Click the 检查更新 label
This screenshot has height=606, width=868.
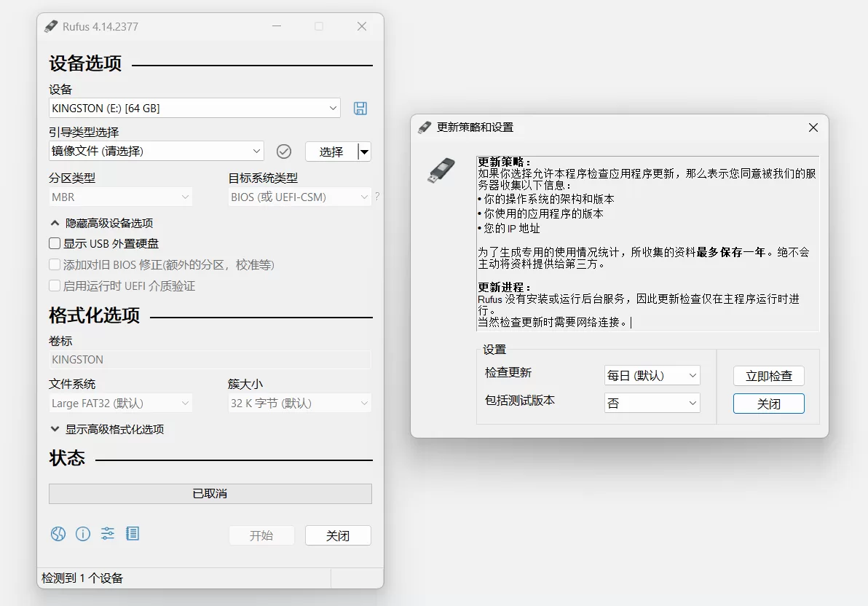coord(508,373)
